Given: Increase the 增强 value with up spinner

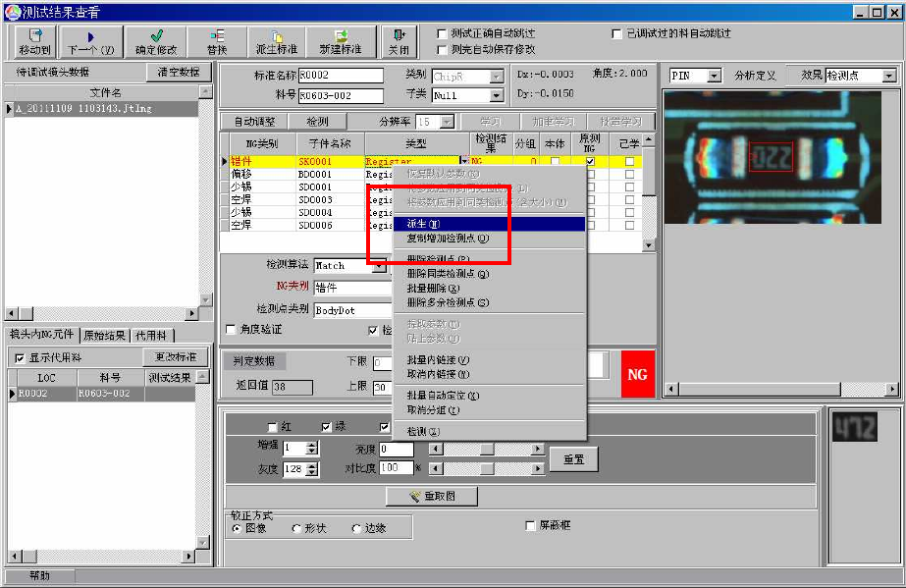Looking at the screenshot, I should [x=312, y=445].
